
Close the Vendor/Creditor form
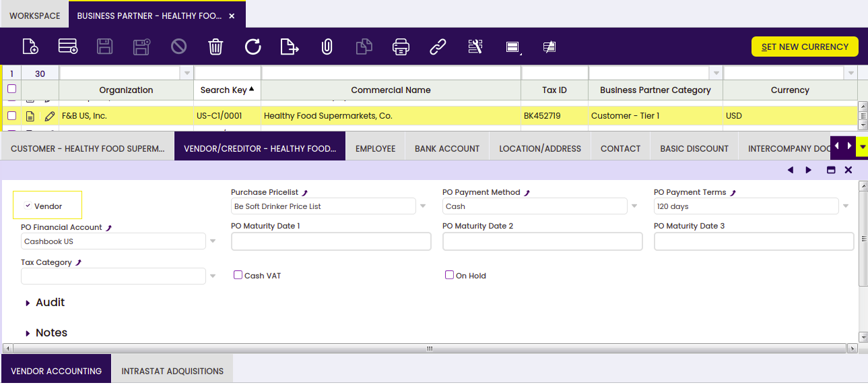pos(848,170)
